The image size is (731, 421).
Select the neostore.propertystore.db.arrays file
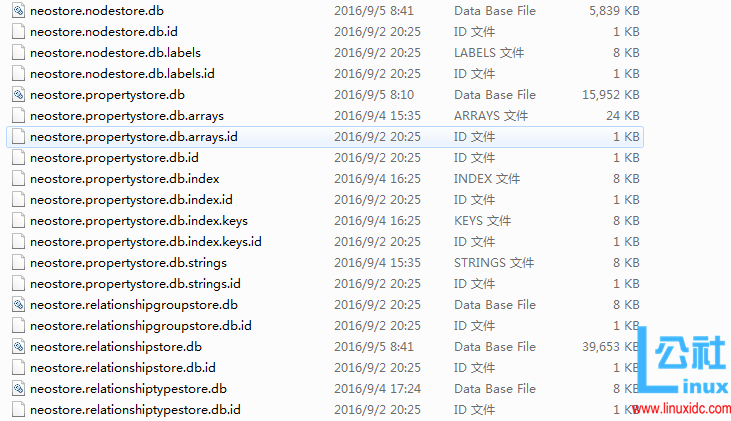tap(127, 116)
